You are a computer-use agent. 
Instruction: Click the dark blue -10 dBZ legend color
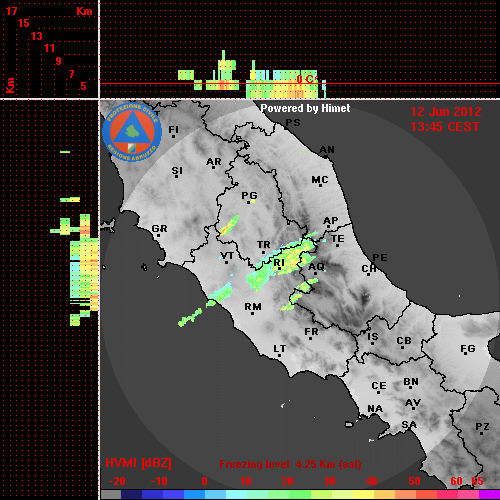coord(152,494)
